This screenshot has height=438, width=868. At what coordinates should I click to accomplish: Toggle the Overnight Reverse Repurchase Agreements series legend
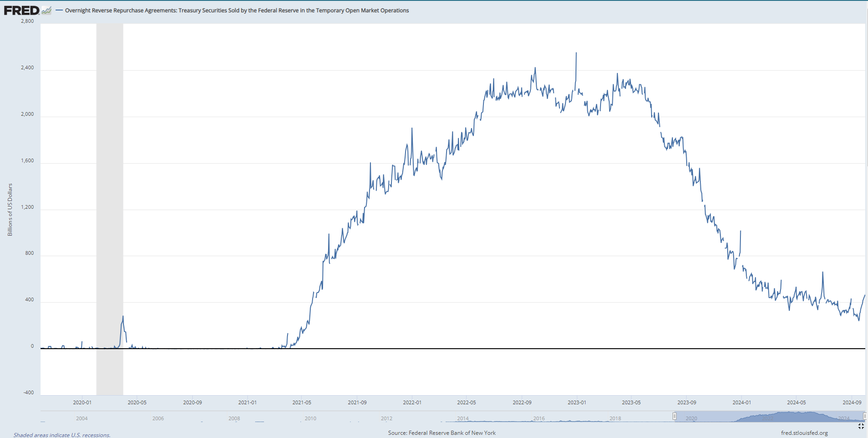236,10
